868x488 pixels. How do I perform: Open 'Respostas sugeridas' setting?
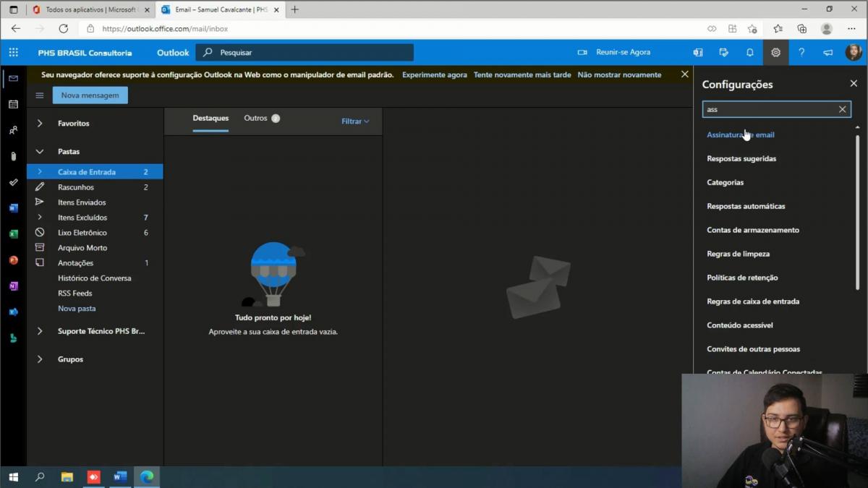pos(741,158)
